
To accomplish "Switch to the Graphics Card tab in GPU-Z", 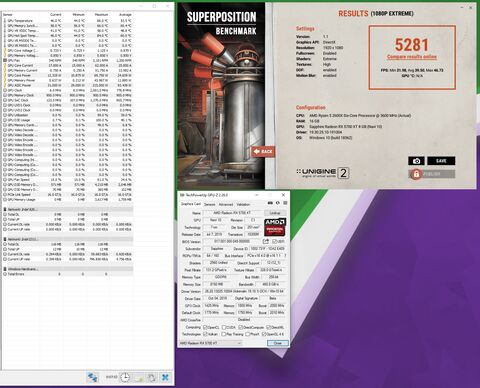I will [x=190, y=204].
